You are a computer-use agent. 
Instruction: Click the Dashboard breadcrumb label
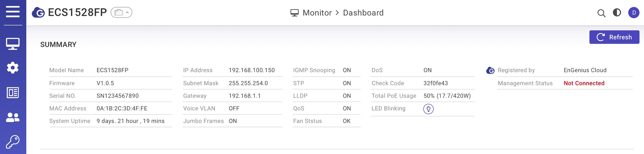coord(363,13)
